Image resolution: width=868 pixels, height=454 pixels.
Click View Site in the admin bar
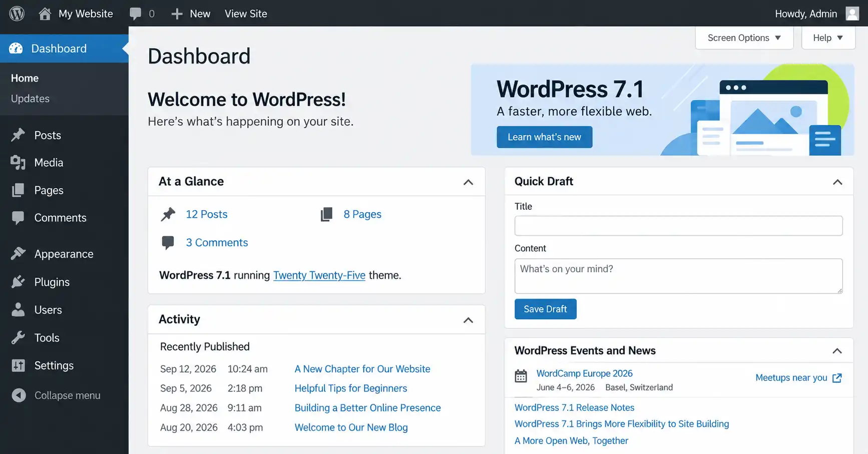tap(246, 14)
